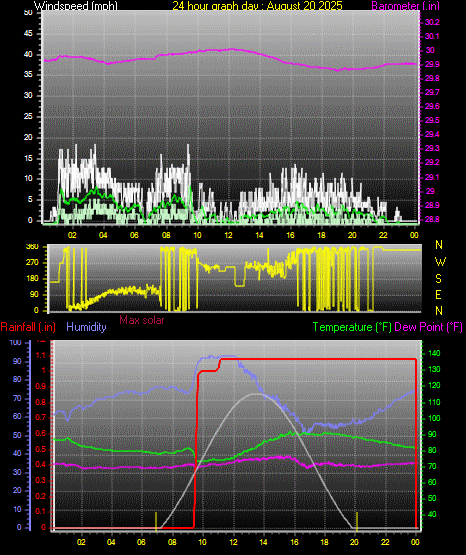Click the "50" humidity scale value
The width and height of the screenshot is (466, 555).
pyautogui.click(x=17, y=436)
